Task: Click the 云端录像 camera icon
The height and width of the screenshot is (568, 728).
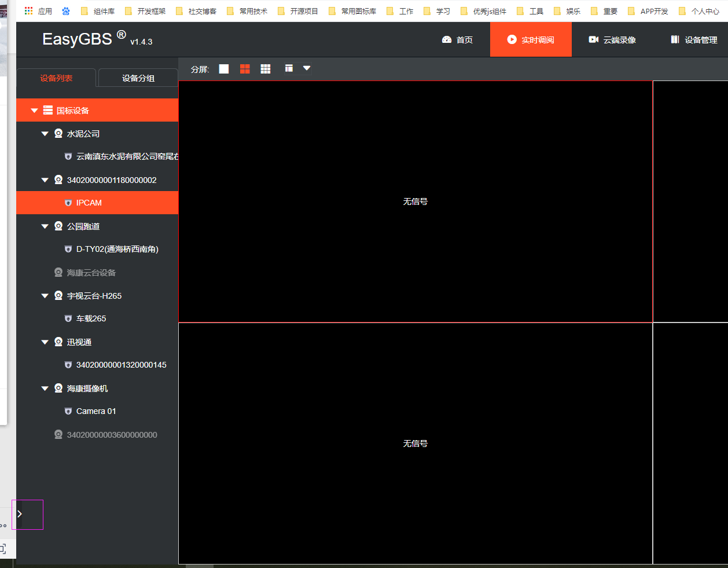Action: coord(593,39)
